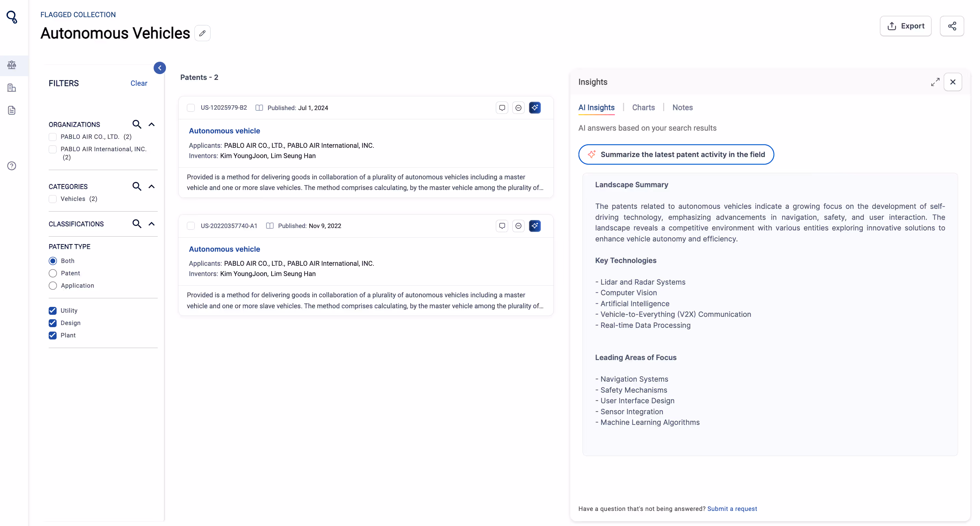Open the book icon beside US-20220357740-A1
The width and height of the screenshot is (980, 526).
(x=270, y=226)
